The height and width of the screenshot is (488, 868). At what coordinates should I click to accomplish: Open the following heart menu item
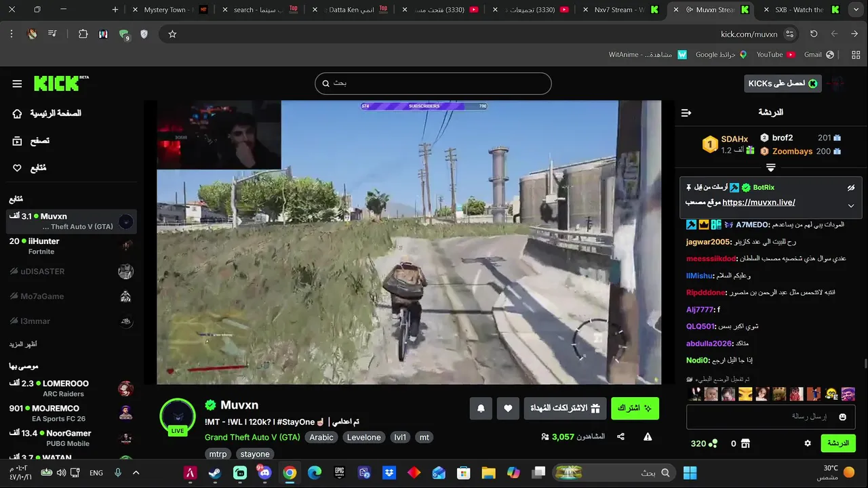click(x=30, y=167)
